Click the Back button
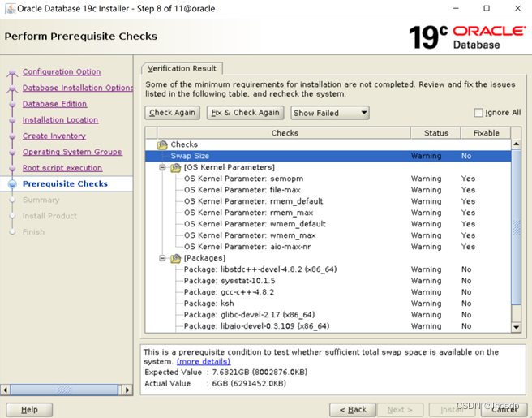The width and height of the screenshot is (532, 418). pos(353,410)
